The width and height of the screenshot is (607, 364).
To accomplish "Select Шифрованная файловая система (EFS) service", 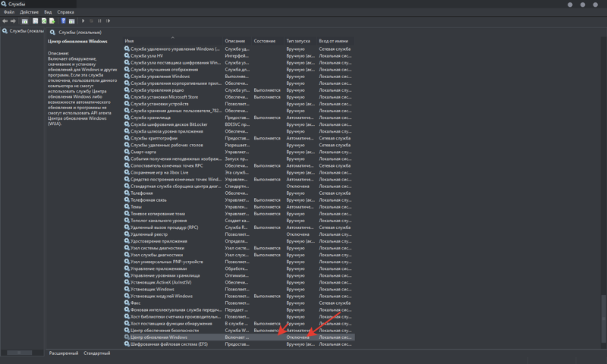I will tap(239, 344).
